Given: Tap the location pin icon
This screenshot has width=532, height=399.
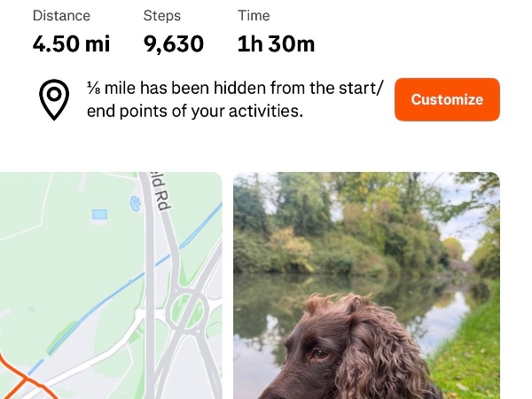Looking at the screenshot, I should coord(54,100).
